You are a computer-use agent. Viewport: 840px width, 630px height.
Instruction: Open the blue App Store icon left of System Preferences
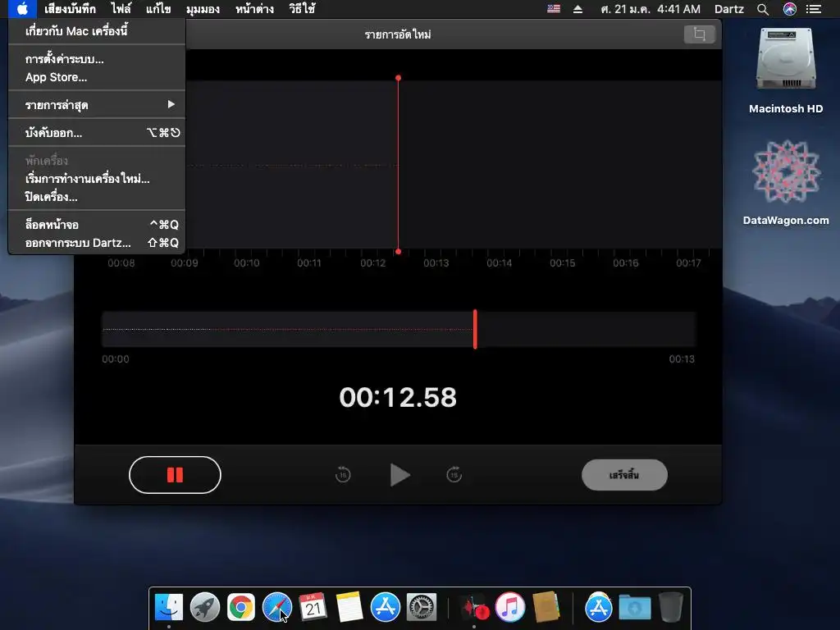point(386,607)
